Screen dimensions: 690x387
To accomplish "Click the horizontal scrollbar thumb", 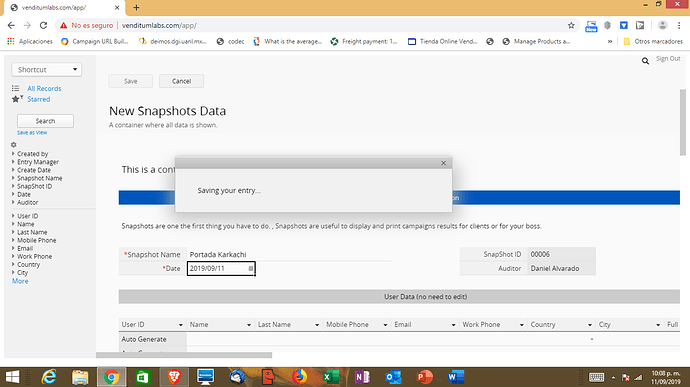I will [x=184, y=355].
